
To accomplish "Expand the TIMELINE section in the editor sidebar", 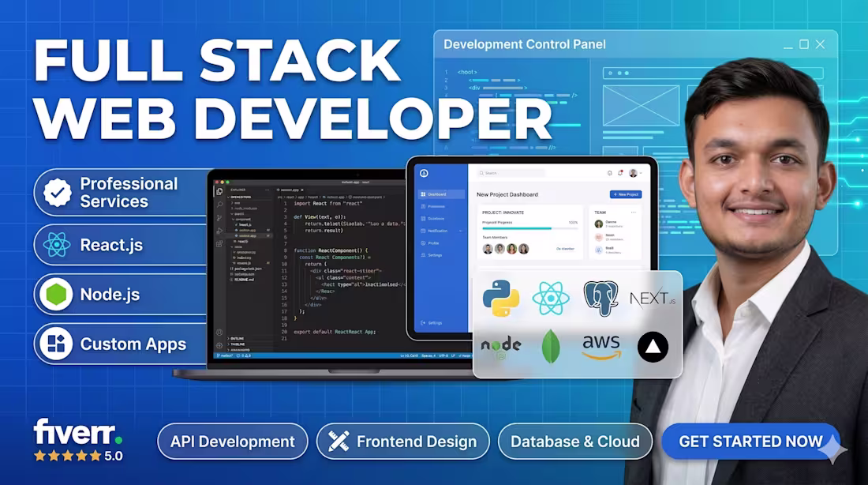I will 237,344.
